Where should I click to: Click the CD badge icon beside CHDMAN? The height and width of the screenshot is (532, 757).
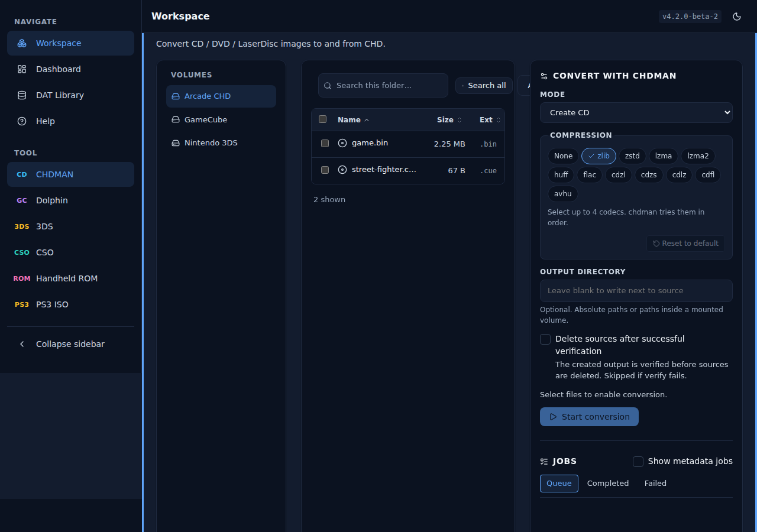click(x=22, y=174)
